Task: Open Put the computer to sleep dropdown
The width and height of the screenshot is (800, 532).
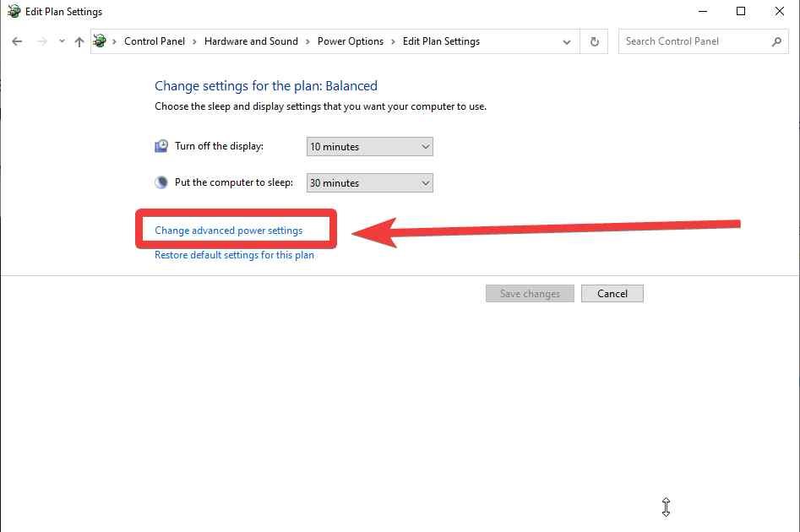Action: pos(369,182)
